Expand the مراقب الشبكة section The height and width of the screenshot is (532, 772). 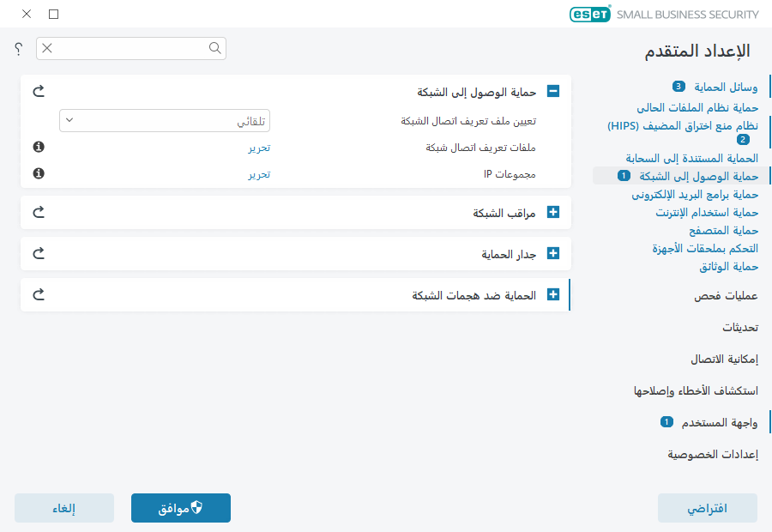[554, 212]
